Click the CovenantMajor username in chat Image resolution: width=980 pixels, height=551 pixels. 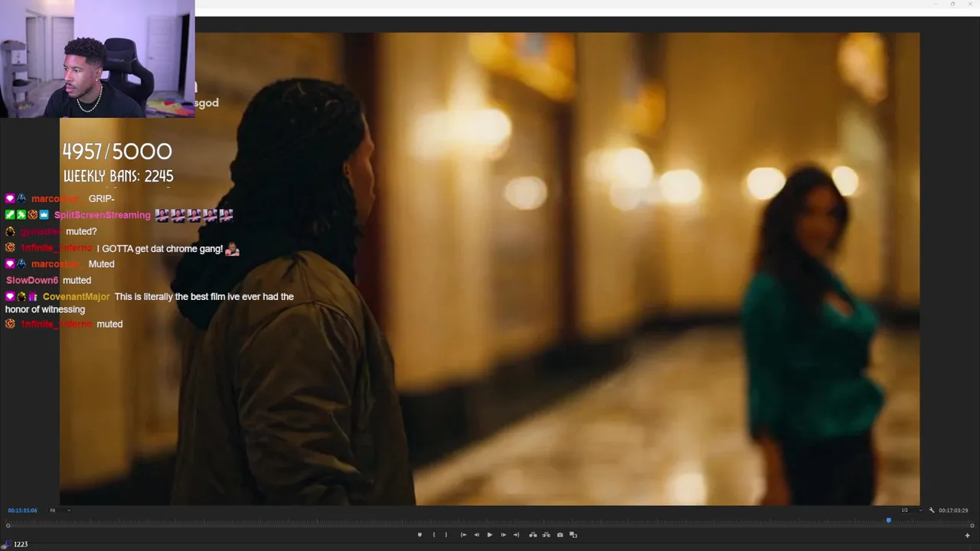coord(76,297)
